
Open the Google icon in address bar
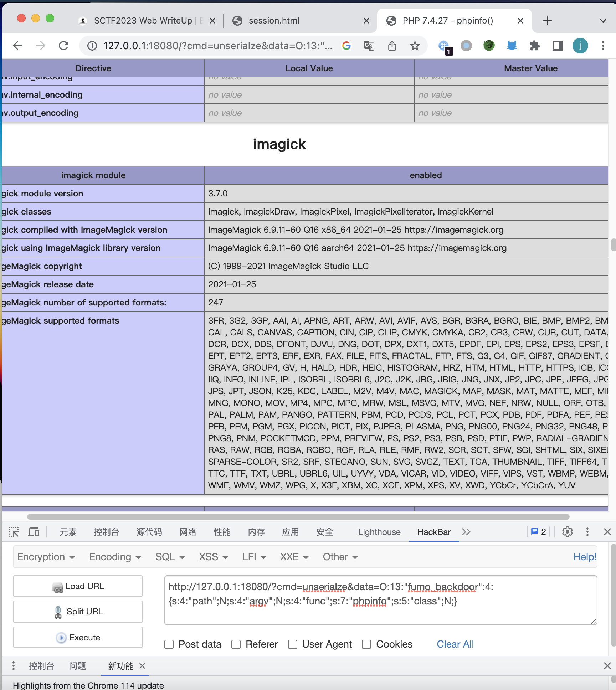[346, 46]
